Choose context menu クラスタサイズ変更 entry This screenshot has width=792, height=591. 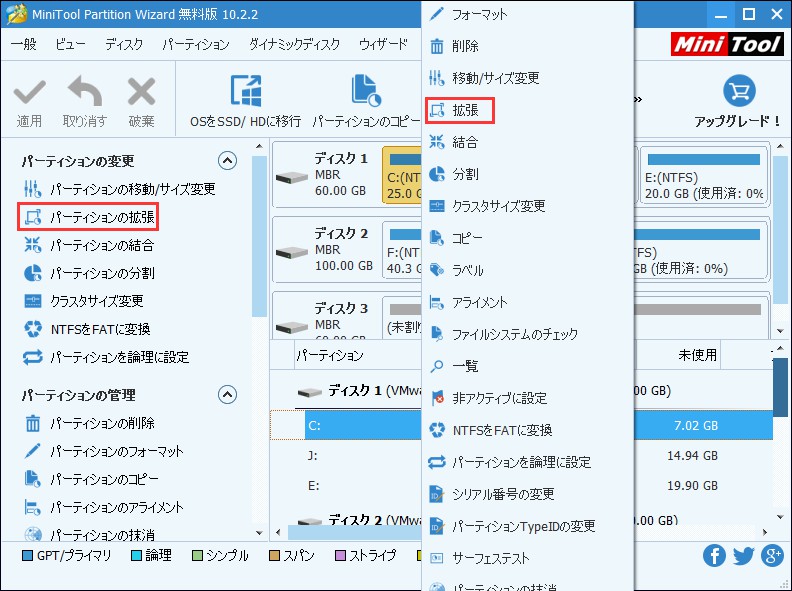(528, 206)
